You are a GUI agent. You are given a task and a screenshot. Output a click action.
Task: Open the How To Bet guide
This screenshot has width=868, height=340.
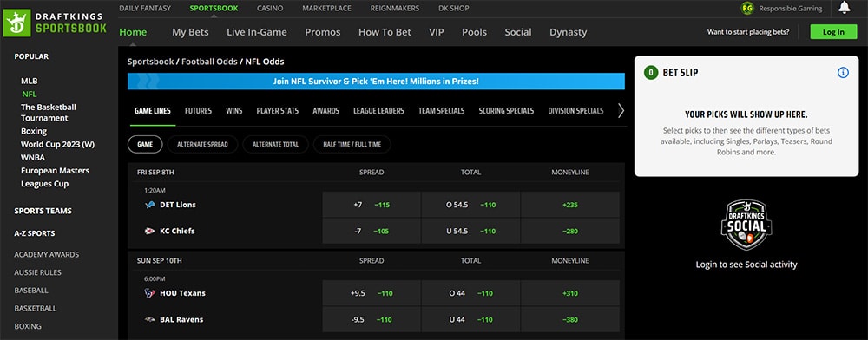pos(385,32)
